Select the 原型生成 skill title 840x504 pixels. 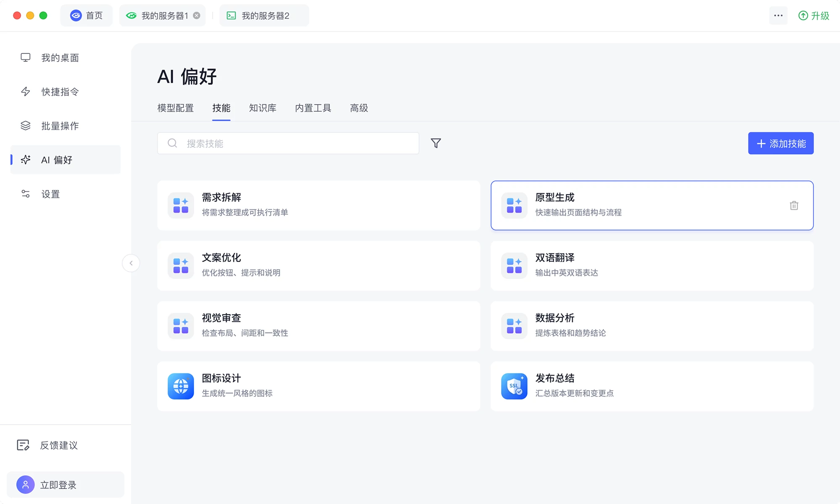[x=555, y=197]
